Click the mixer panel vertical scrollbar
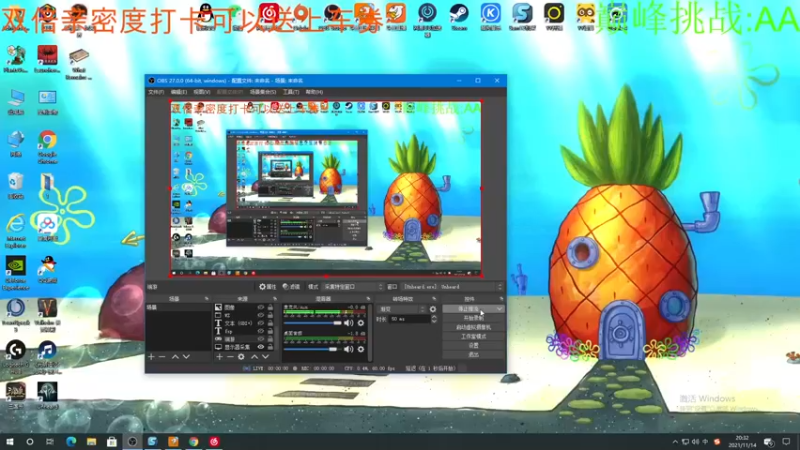Viewport: 800px width, 450px height. point(370,332)
